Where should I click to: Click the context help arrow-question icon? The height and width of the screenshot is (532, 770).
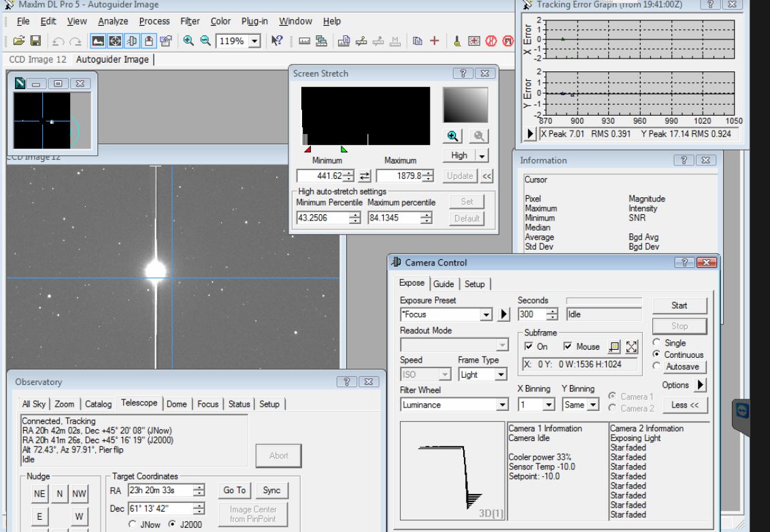277,41
